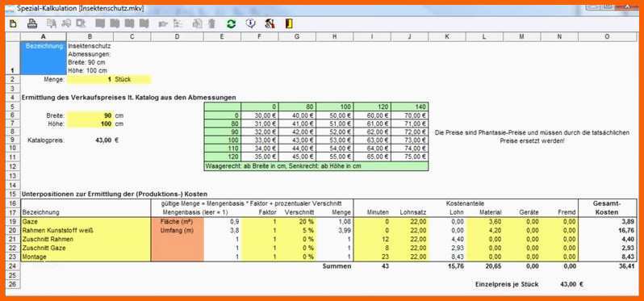
Task: Click the yellow exit door icon
Action: pos(289,24)
